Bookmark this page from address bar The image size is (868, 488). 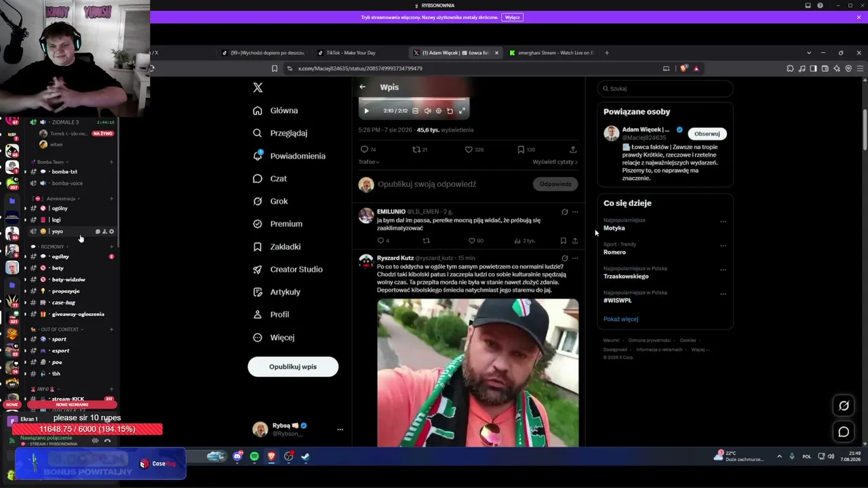coord(275,68)
